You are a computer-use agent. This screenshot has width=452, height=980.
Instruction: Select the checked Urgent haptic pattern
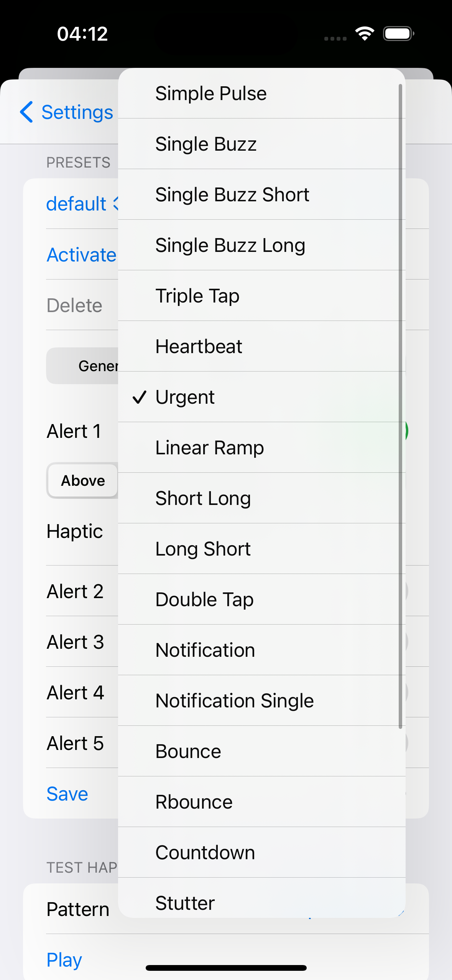click(185, 397)
